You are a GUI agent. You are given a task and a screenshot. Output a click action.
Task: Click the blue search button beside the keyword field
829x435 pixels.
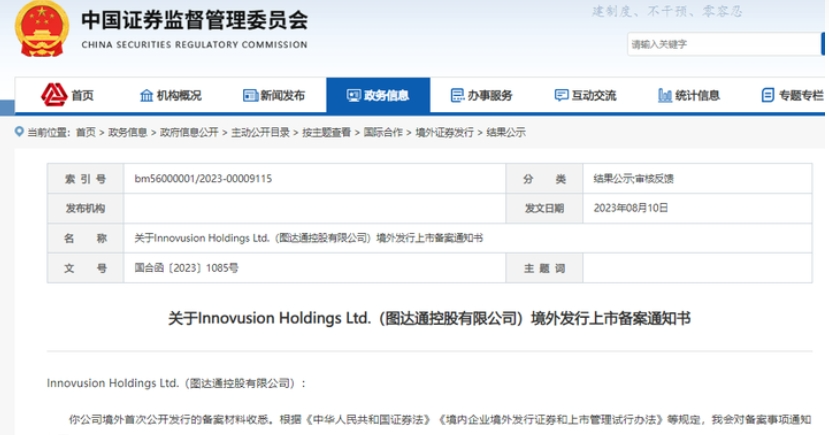[x=824, y=44]
